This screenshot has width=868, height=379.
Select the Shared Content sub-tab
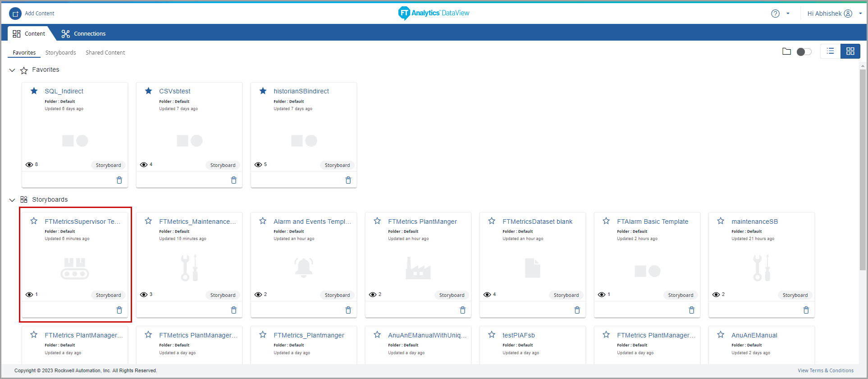coord(105,53)
